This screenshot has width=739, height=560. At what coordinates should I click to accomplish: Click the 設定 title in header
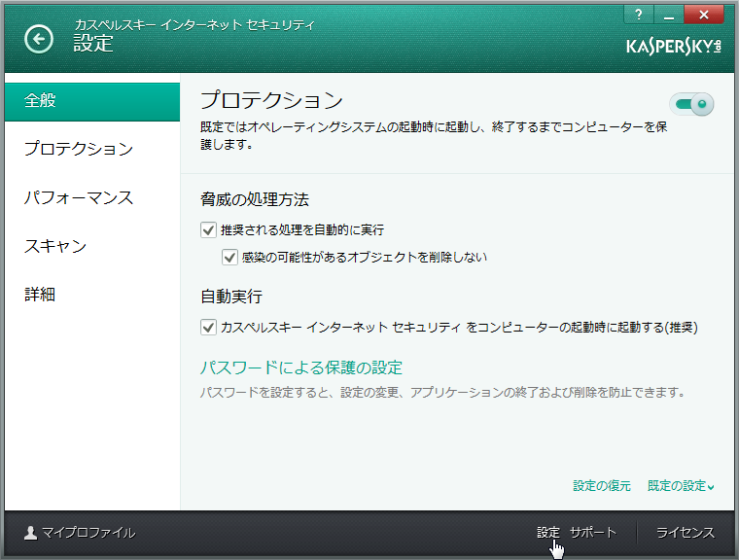click(93, 44)
